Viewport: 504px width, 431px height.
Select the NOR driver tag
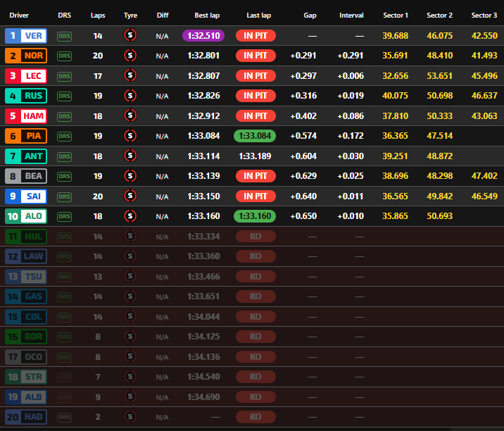point(25,56)
